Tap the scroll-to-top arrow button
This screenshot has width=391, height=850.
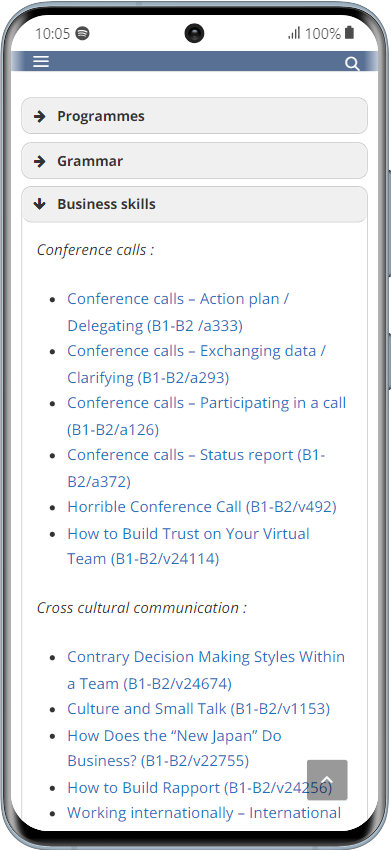click(x=327, y=780)
